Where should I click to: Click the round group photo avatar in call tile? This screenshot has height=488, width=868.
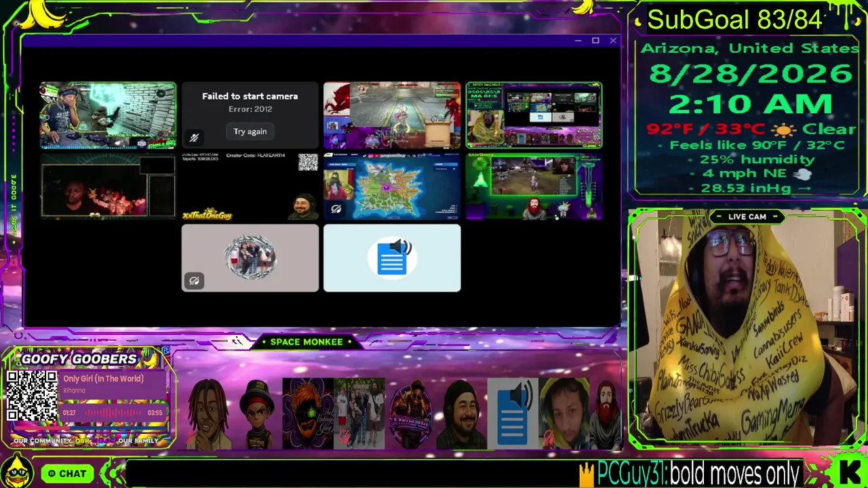coord(250,258)
